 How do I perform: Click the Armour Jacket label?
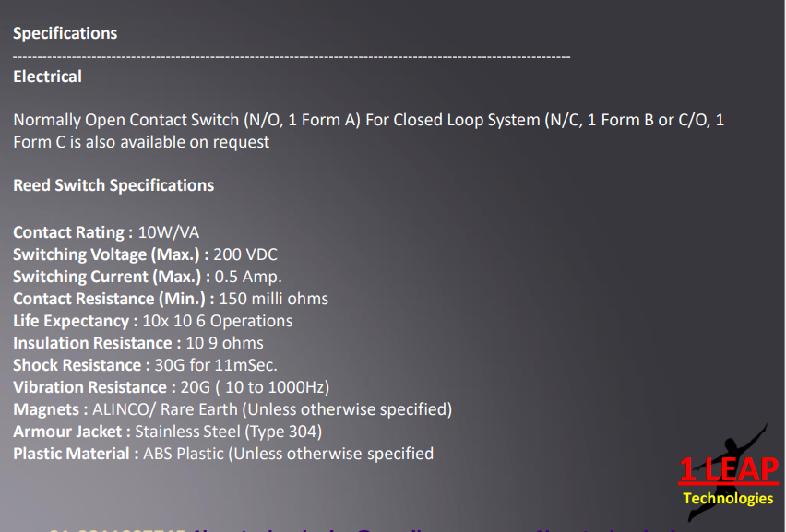68,432
